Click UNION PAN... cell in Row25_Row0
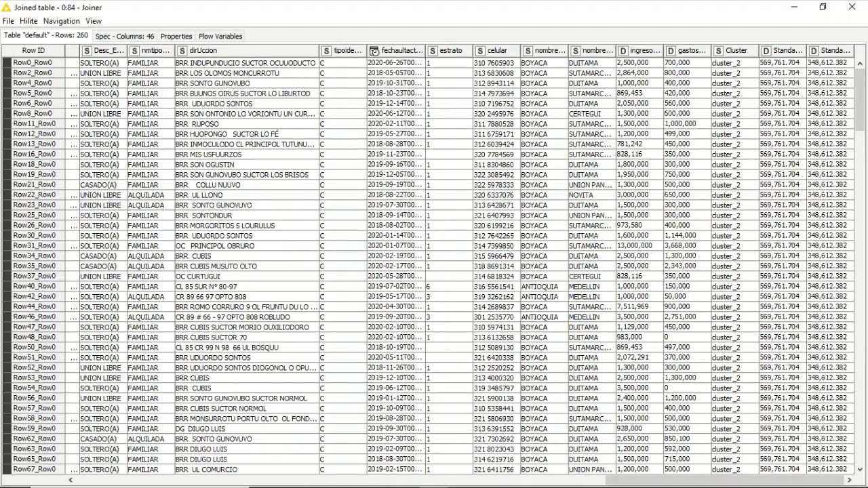This screenshot has width=868, height=488. coord(591,216)
